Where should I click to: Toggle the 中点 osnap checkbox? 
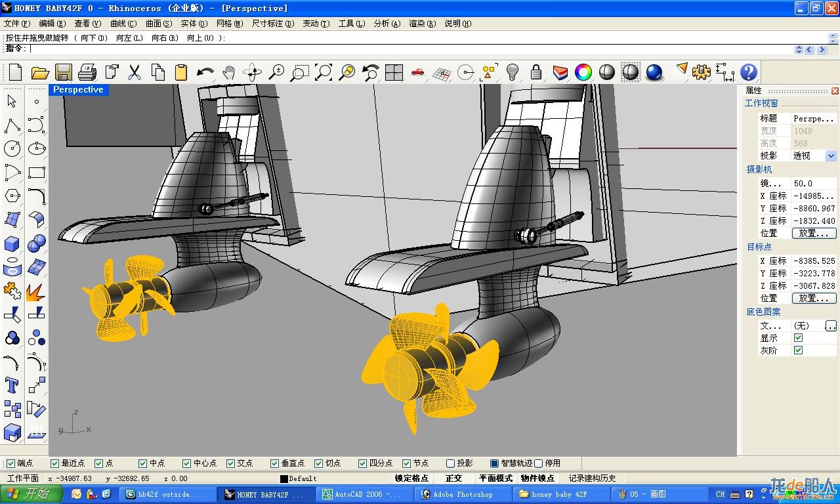143,463
